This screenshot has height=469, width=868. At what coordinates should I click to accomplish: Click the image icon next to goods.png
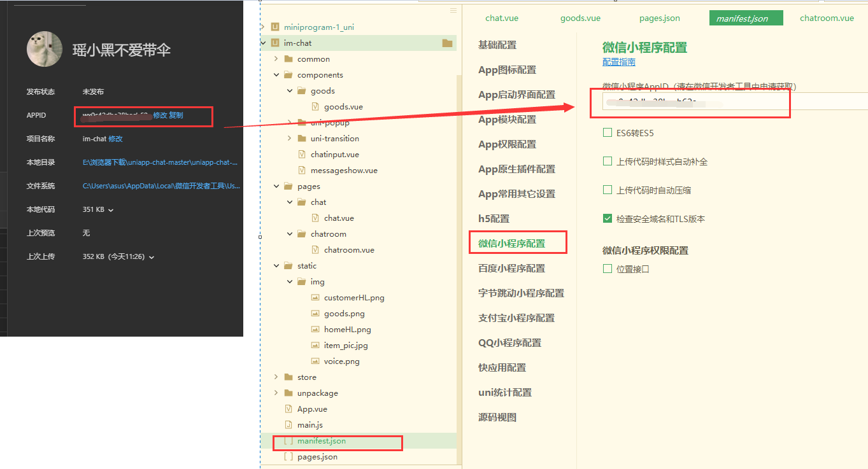point(315,313)
